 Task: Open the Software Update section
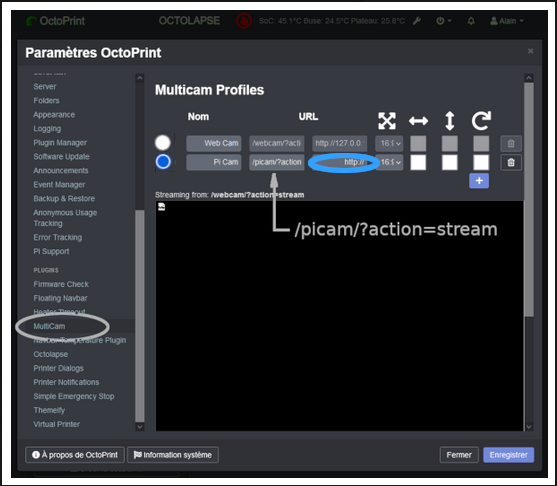(61, 156)
